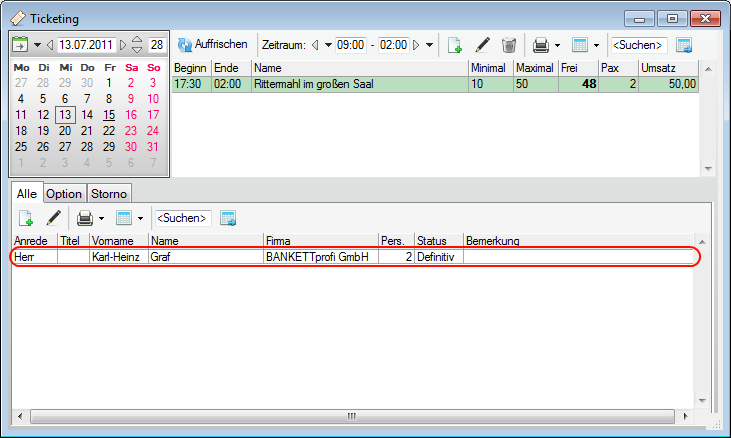Click horizontal scrollbar thumb at bottom

click(352, 416)
